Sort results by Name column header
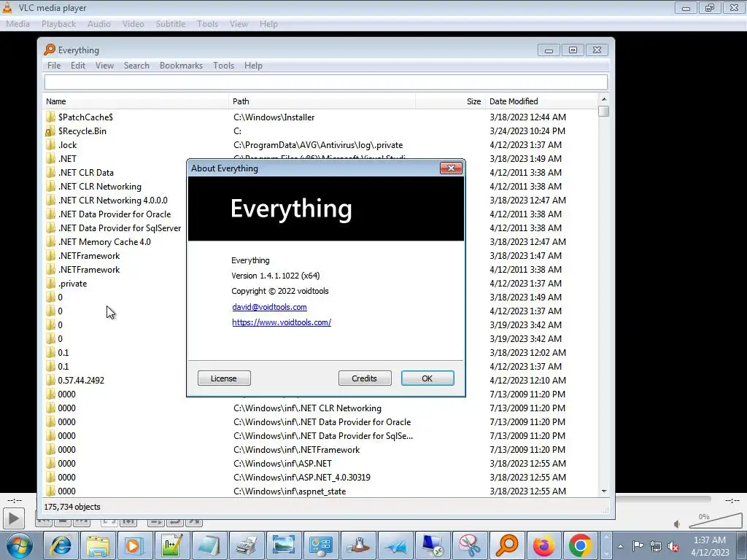 point(136,101)
